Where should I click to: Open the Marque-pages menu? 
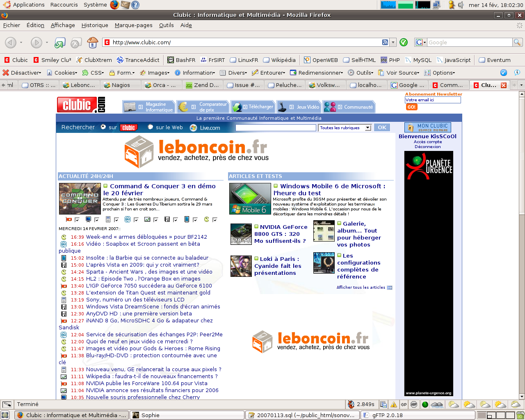click(x=133, y=25)
